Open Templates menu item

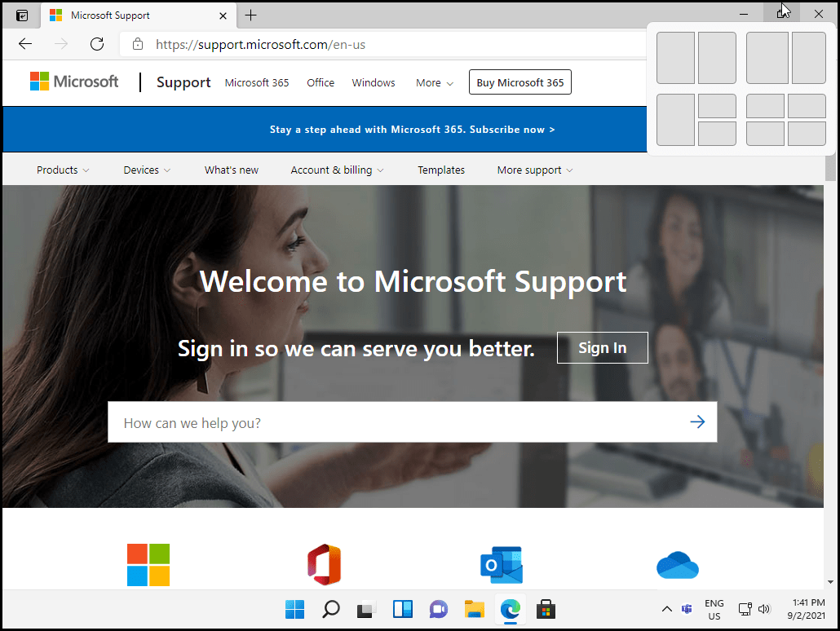click(441, 170)
